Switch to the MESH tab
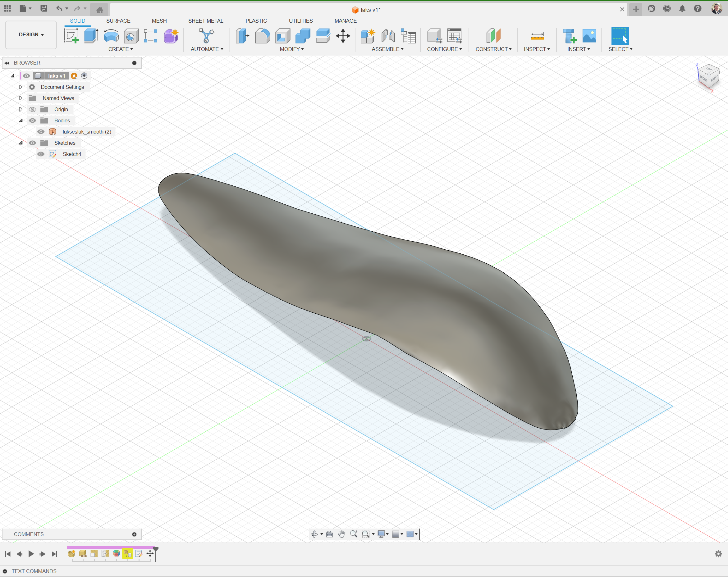This screenshot has width=728, height=577. pos(159,20)
